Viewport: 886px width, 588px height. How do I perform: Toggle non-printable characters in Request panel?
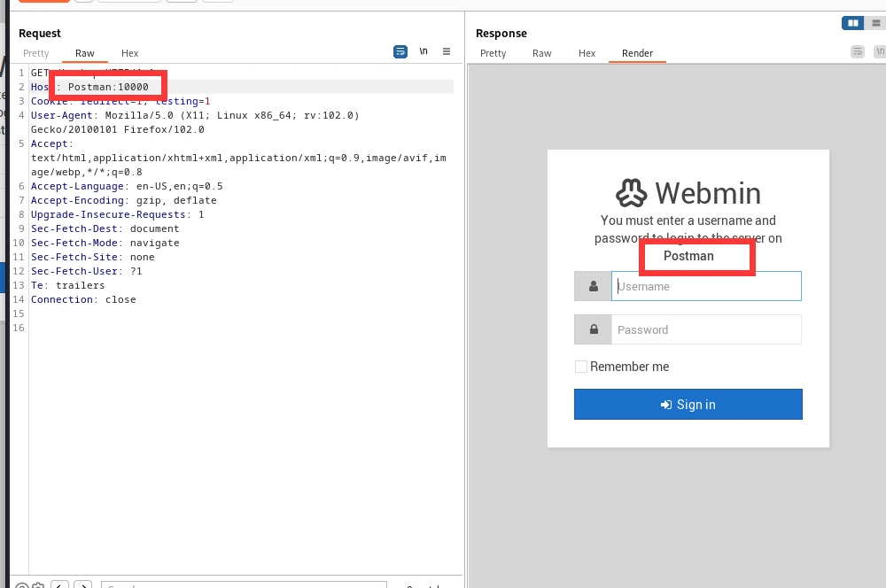click(x=424, y=51)
